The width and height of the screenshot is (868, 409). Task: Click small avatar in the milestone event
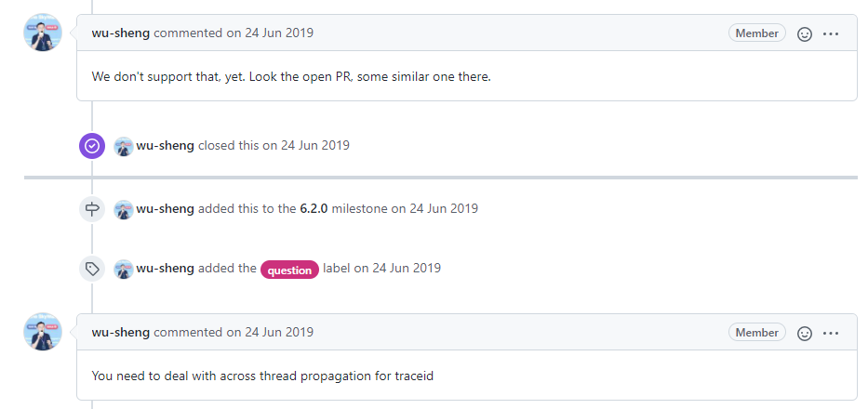(124, 209)
